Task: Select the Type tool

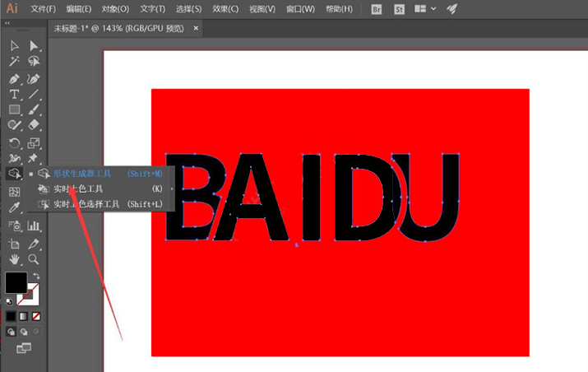Action: pyautogui.click(x=14, y=94)
